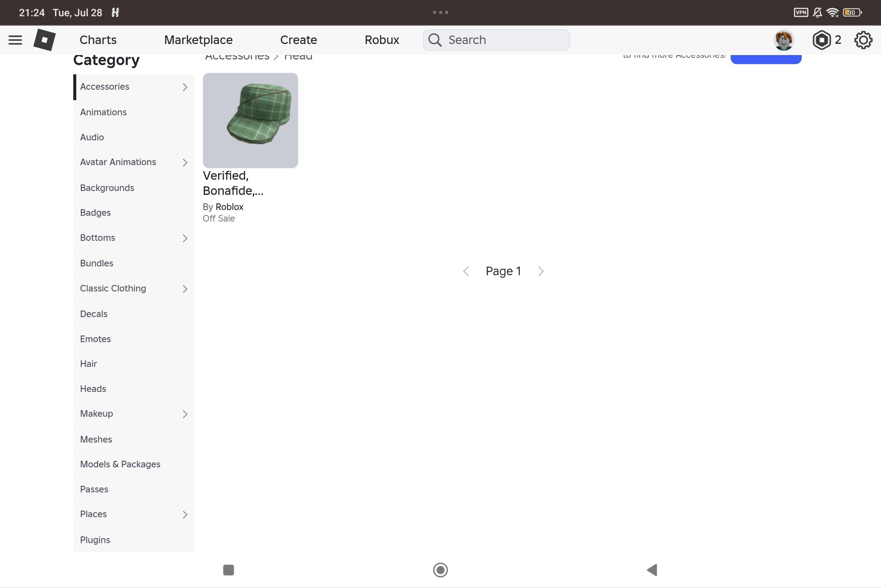Tap the Android home circle button

pos(440,570)
